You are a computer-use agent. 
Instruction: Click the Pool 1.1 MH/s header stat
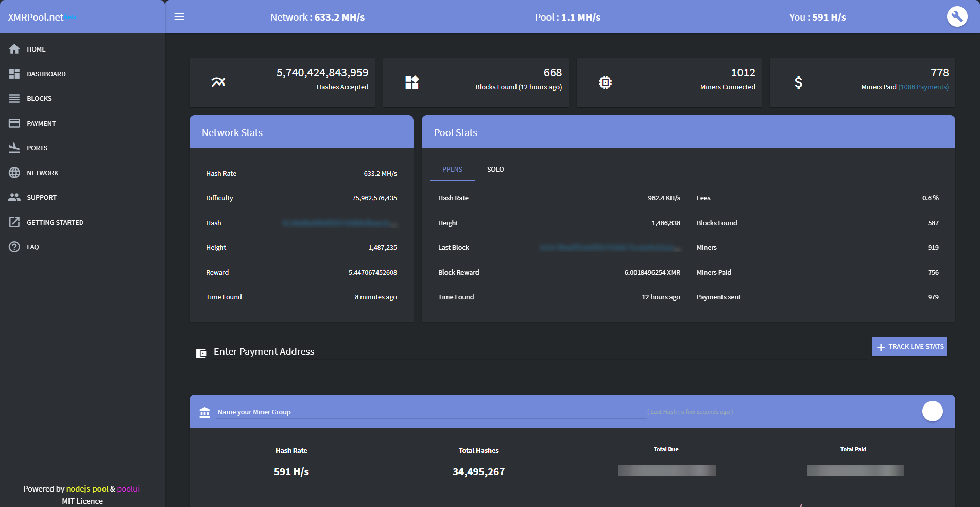click(x=568, y=17)
